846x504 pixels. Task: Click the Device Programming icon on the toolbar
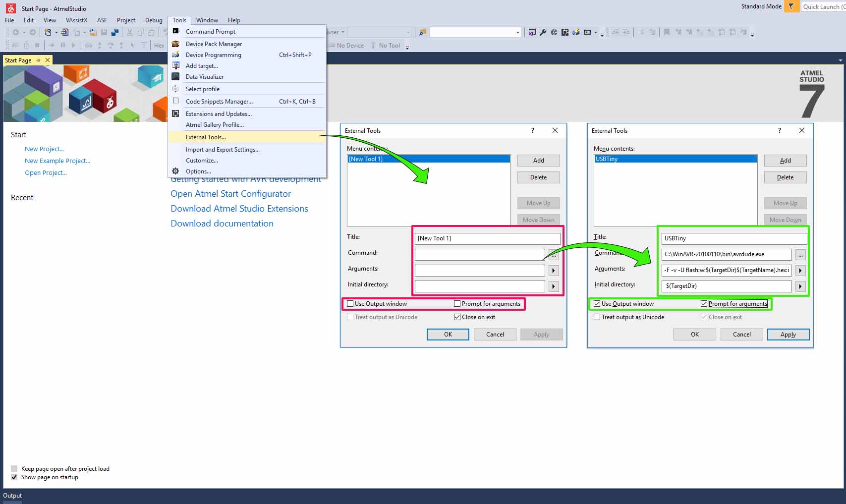(x=575, y=32)
